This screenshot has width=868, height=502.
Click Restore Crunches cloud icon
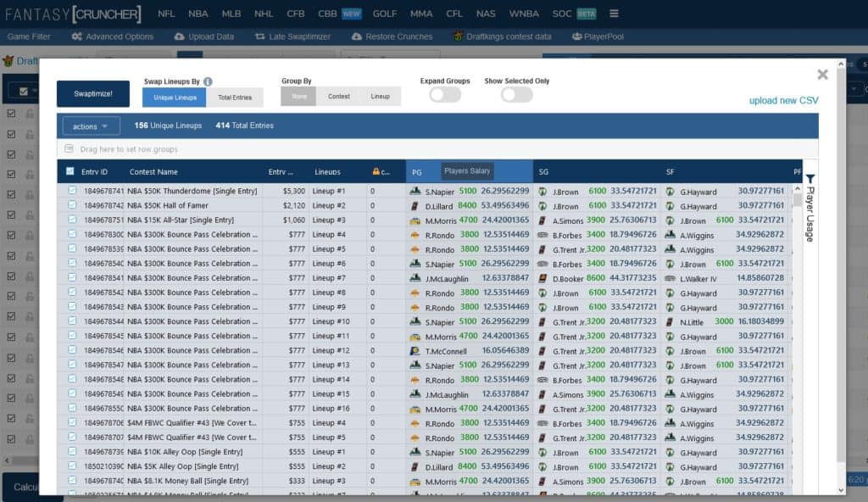[357, 36]
